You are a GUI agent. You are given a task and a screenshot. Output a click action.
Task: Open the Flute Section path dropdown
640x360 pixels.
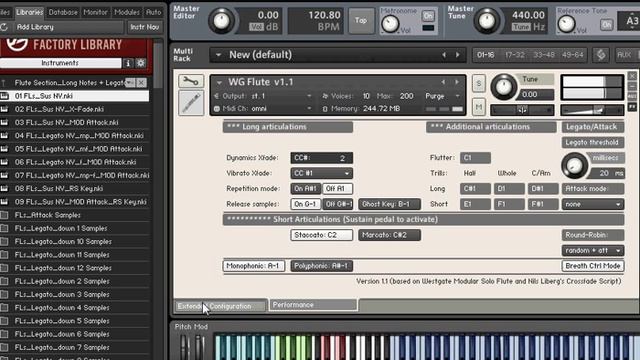[130, 83]
